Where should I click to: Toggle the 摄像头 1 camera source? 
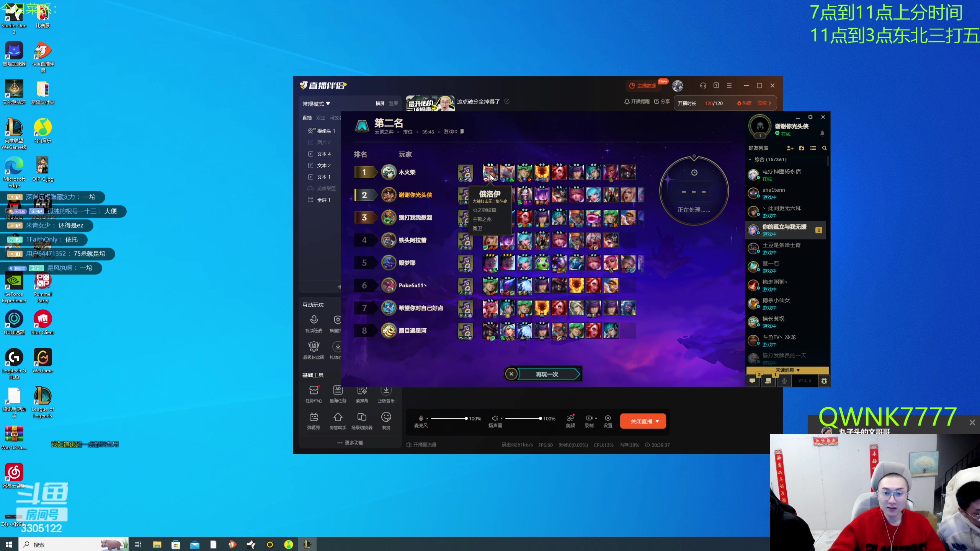click(x=322, y=131)
